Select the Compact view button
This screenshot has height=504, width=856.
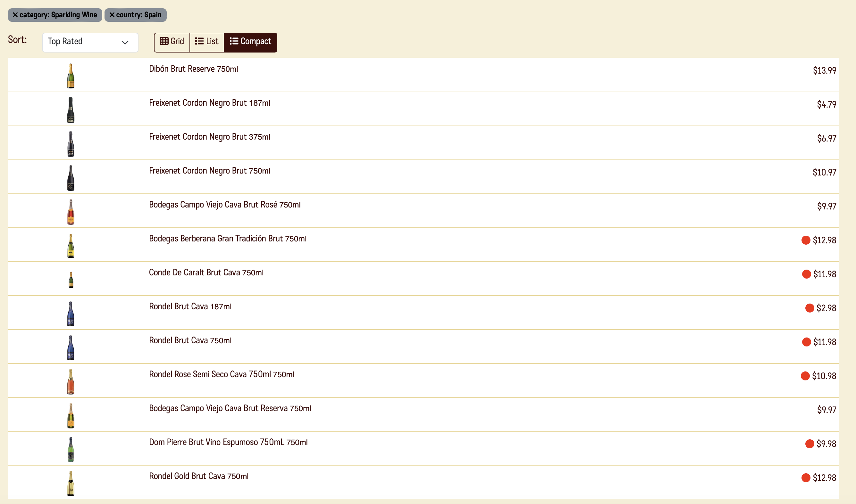[250, 42]
